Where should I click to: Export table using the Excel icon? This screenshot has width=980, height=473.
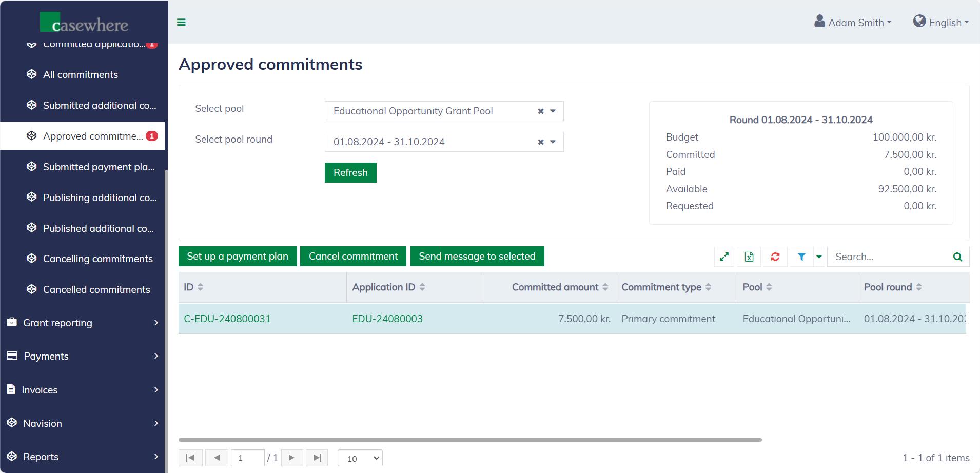coord(749,257)
